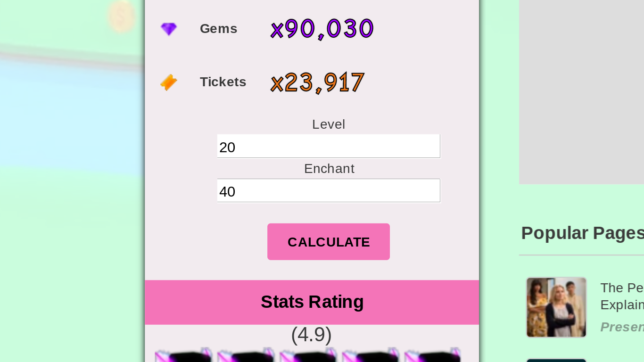The height and width of the screenshot is (362, 644).
Task: Select the fifth stats rating icon
Action: click(x=432, y=355)
